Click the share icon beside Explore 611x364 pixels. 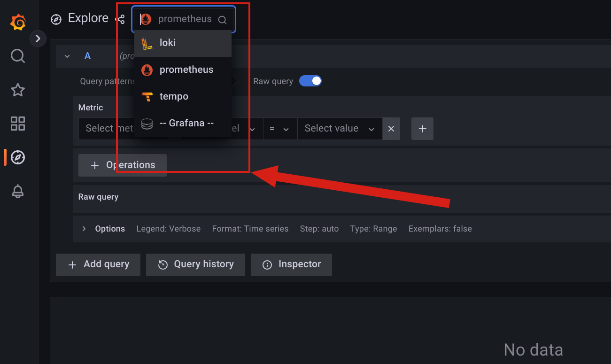click(121, 19)
